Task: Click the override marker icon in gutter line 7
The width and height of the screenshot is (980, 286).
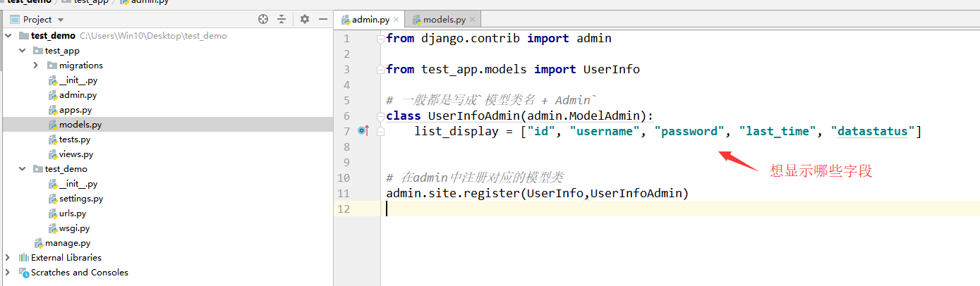Action: (363, 131)
